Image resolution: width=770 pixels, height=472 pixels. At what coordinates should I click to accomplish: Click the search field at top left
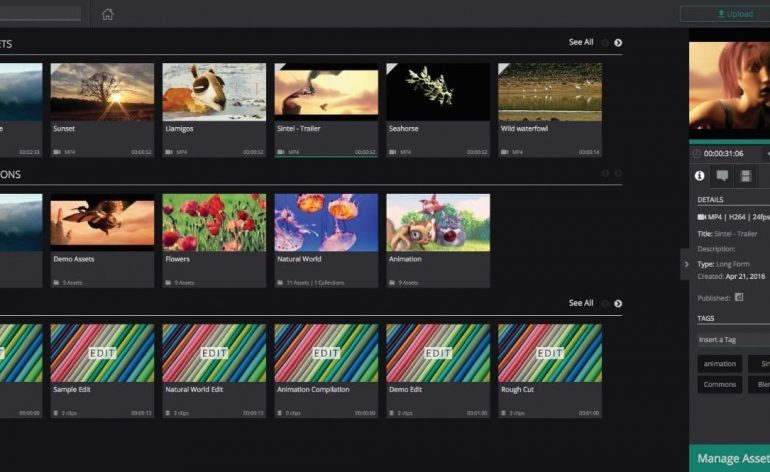(x=40, y=14)
